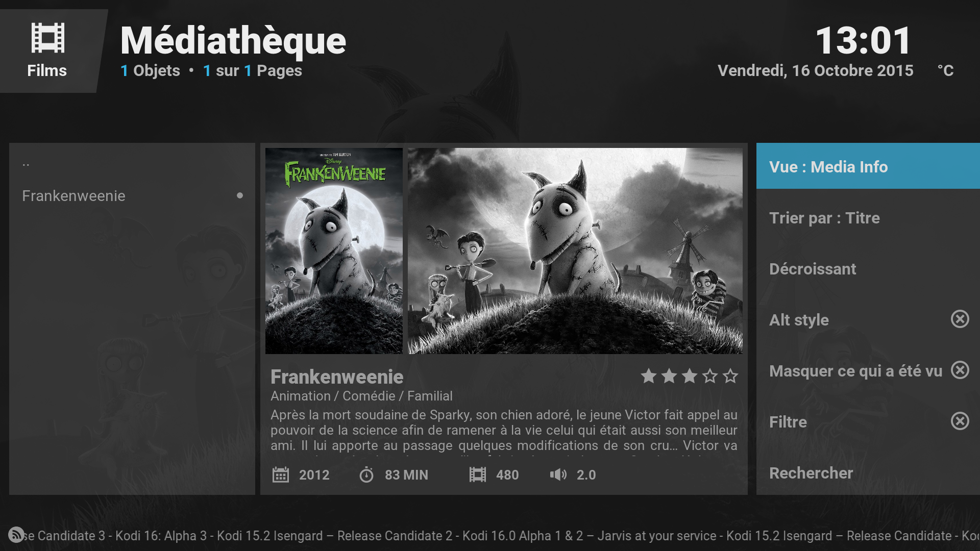Click the audio channels speaker icon
Screen dimensions: 980x551
(x=558, y=475)
